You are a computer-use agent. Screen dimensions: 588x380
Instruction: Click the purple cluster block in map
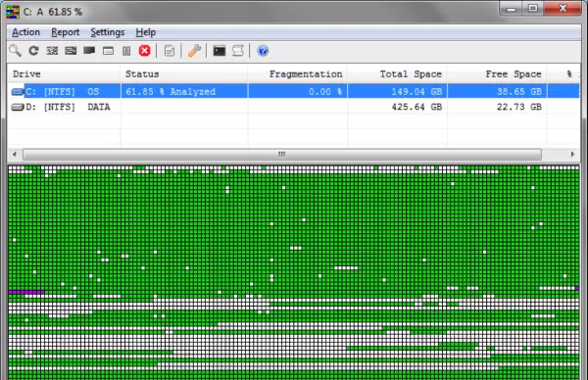pos(26,292)
